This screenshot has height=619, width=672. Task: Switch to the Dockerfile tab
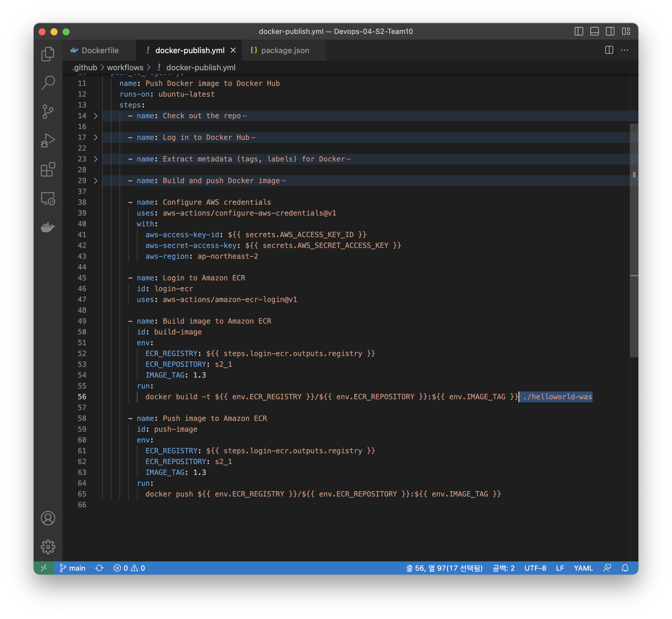99,50
